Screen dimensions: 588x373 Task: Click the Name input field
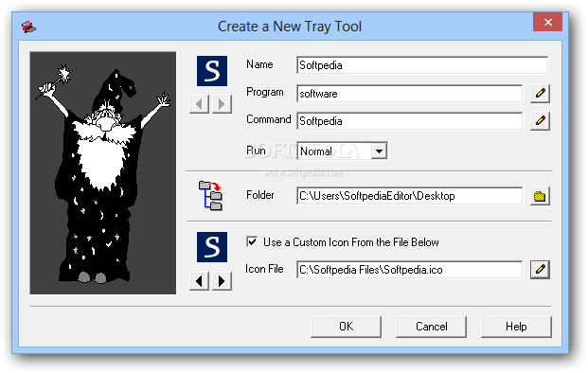[422, 65]
